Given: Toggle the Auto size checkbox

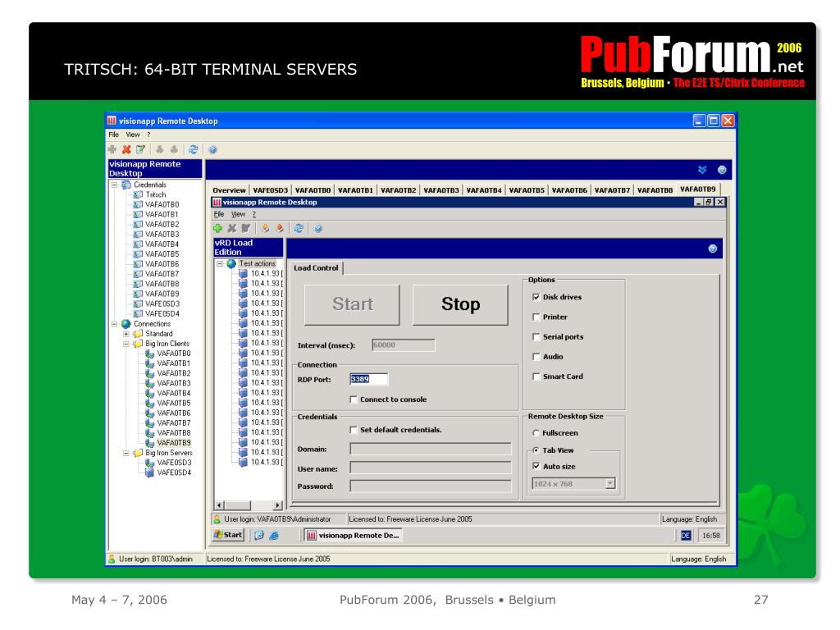Looking at the screenshot, I should [x=536, y=466].
